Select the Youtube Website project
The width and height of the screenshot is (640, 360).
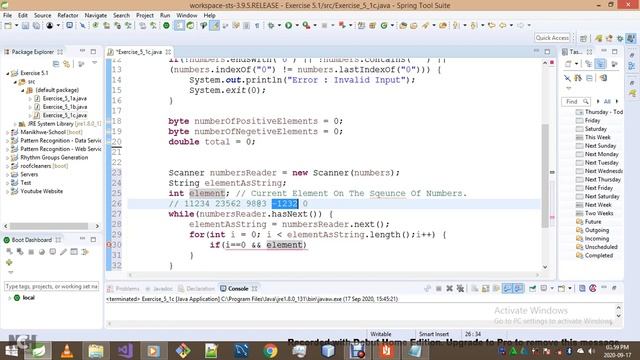tap(42, 191)
